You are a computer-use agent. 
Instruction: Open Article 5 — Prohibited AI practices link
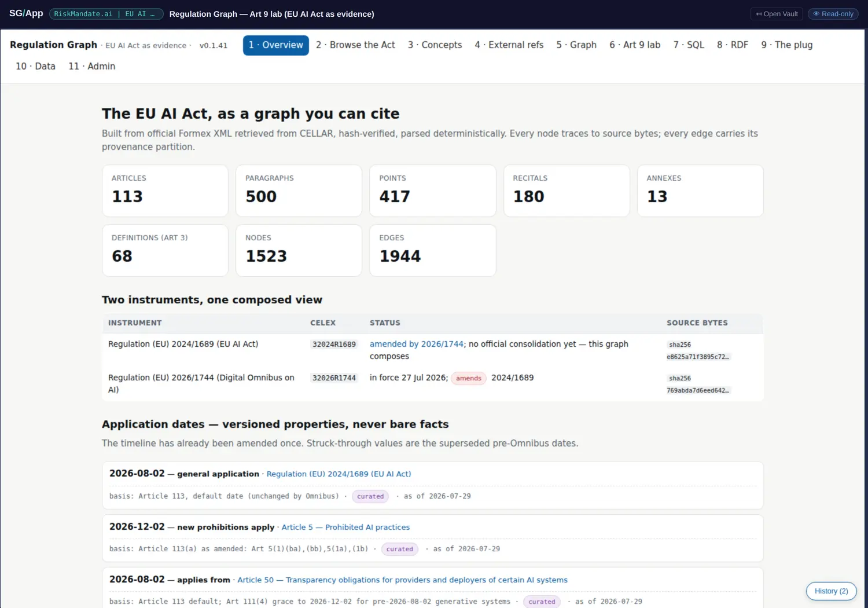click(345, 527)
